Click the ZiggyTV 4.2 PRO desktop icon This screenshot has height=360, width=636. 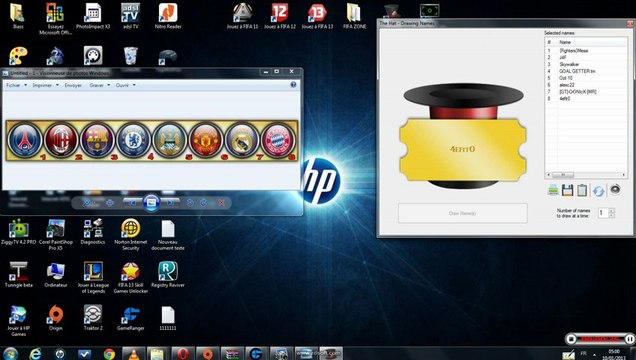click(x=18, y=232)
